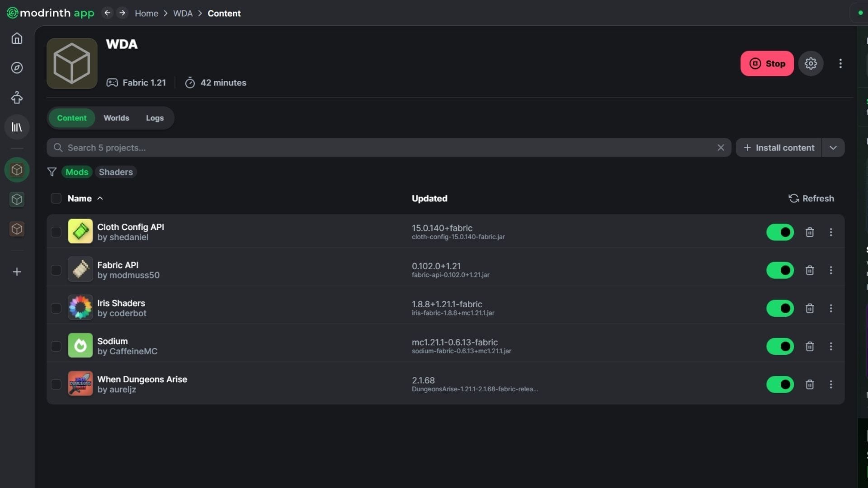The width and height of the screenshot is (868, 488).
Task: Open Fabric API three-dot options menu
Action: tap(830, 270)
